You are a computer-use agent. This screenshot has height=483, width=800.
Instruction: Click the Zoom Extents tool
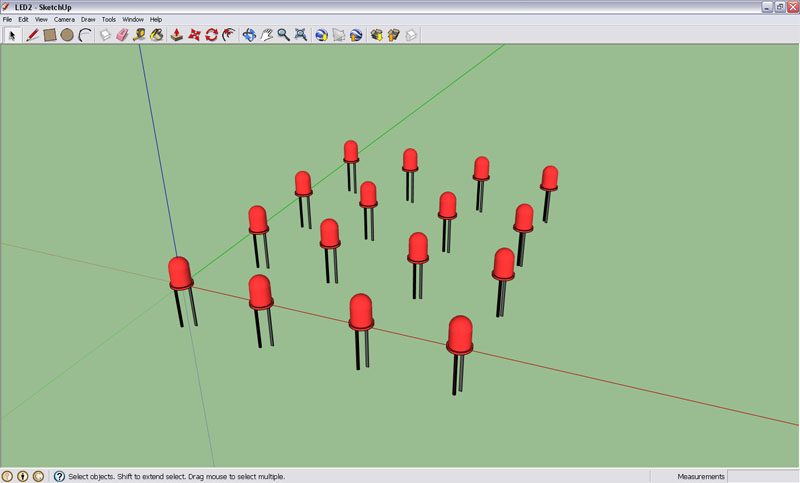coord(301,35)
